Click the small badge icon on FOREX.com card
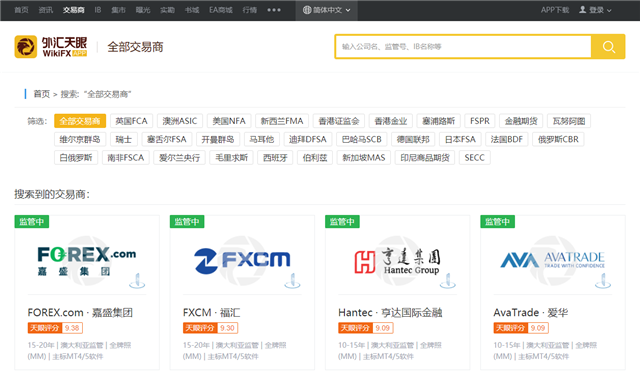 click(x=137, y=280)
